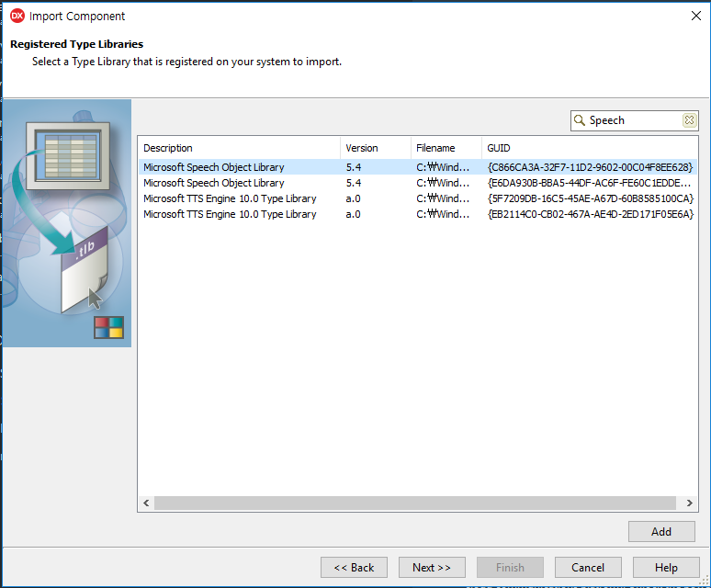This screenshot has height=588, width=711.
Task: Close the Import Component dialog
Action: 696,16
